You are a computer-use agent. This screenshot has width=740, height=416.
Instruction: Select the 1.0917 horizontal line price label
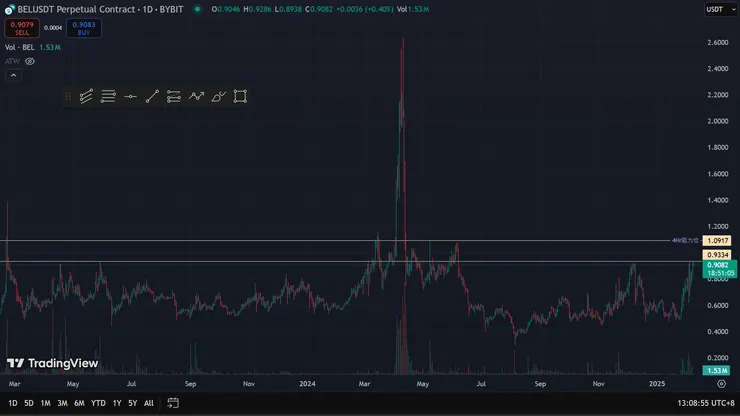click(717, 241)
